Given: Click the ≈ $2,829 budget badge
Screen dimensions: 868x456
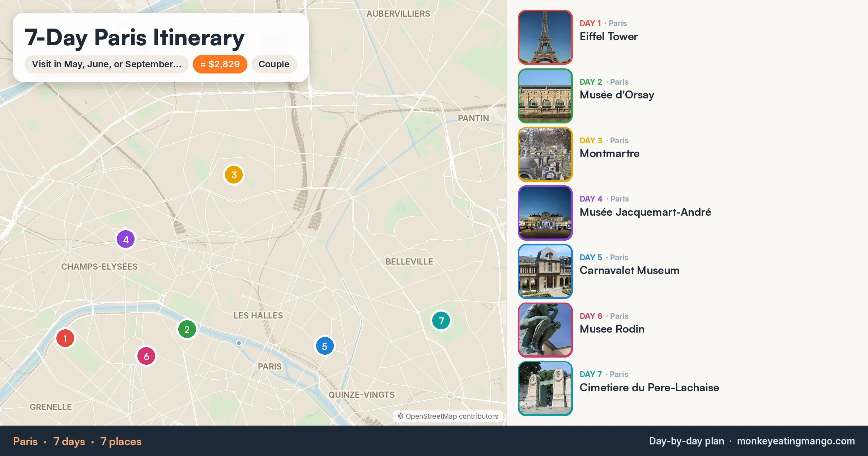Looking at the screenshot, I should coord(220,64).
